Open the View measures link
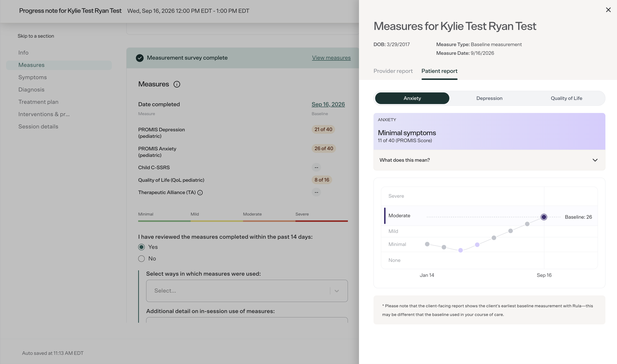 (331, 58)
